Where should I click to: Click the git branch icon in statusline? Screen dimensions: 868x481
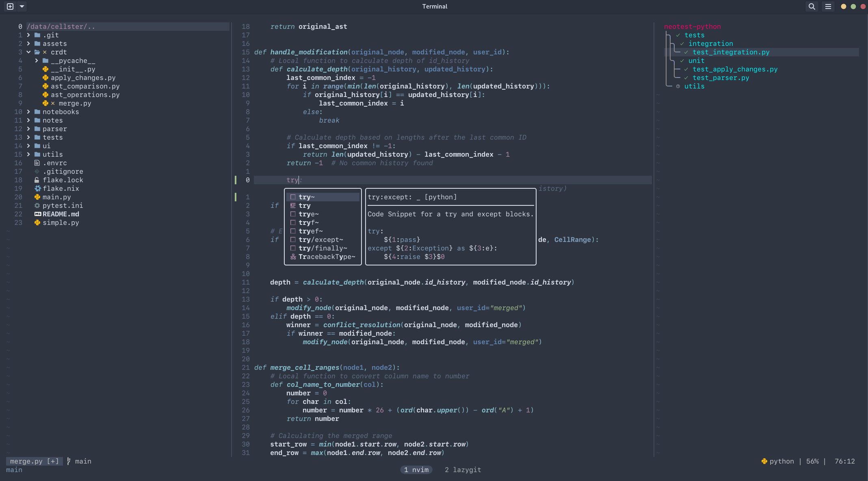pyautogui.click(x=69, y=461)
